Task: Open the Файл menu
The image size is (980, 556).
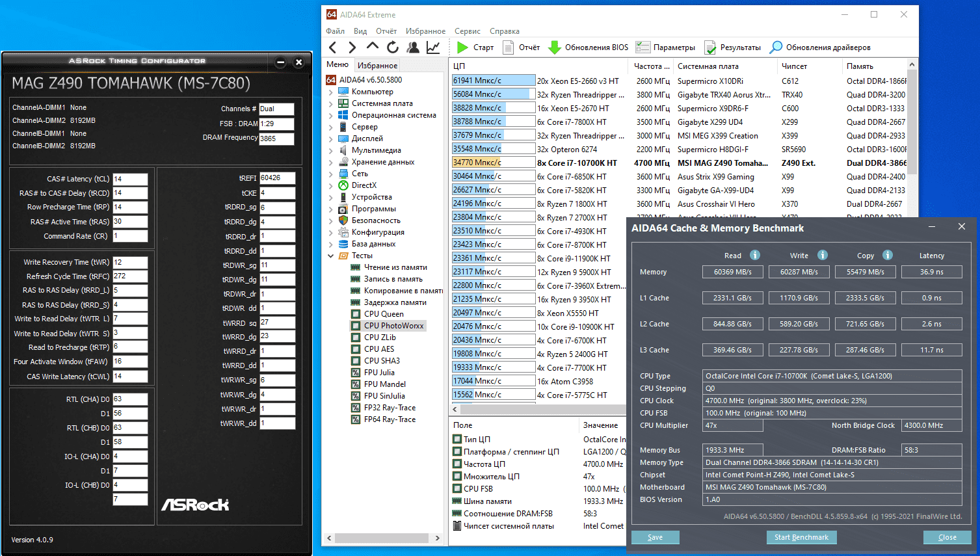Action: [336, 31]
